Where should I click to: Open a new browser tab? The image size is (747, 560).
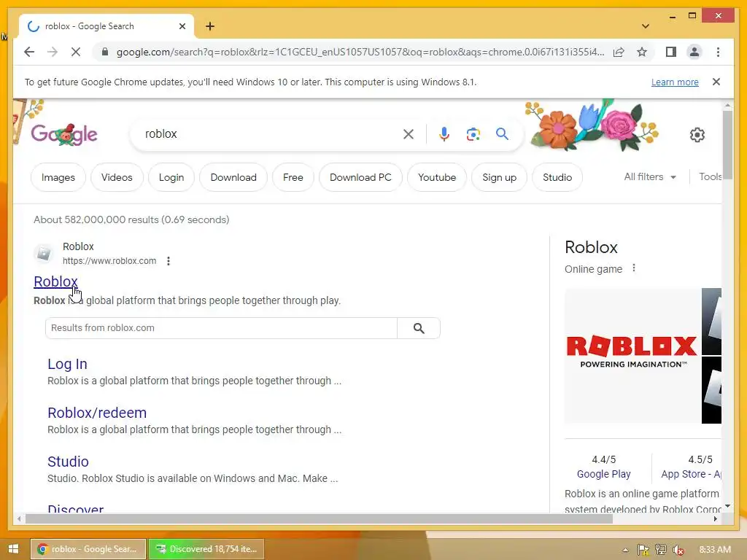pyautogui.click(x=210, y=26)
